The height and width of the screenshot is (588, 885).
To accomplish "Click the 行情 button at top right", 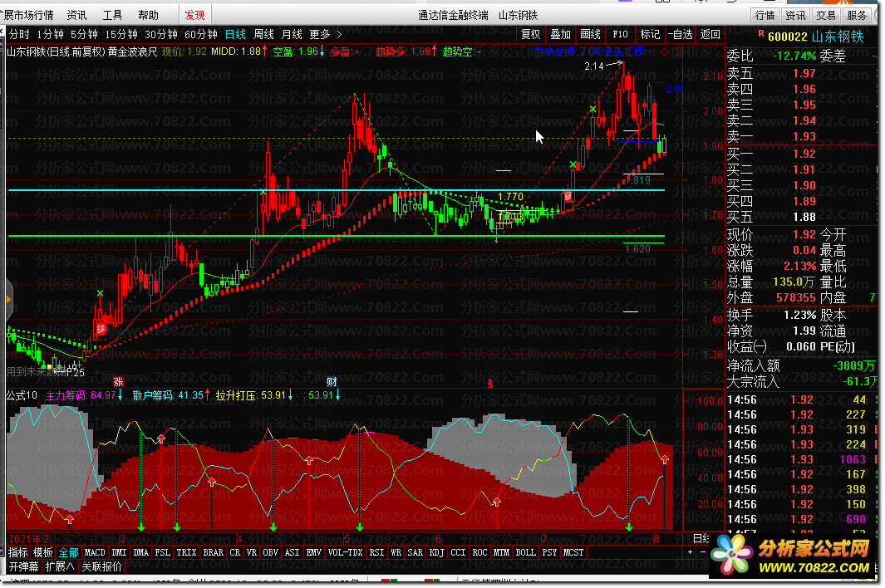I will point(765,15).
